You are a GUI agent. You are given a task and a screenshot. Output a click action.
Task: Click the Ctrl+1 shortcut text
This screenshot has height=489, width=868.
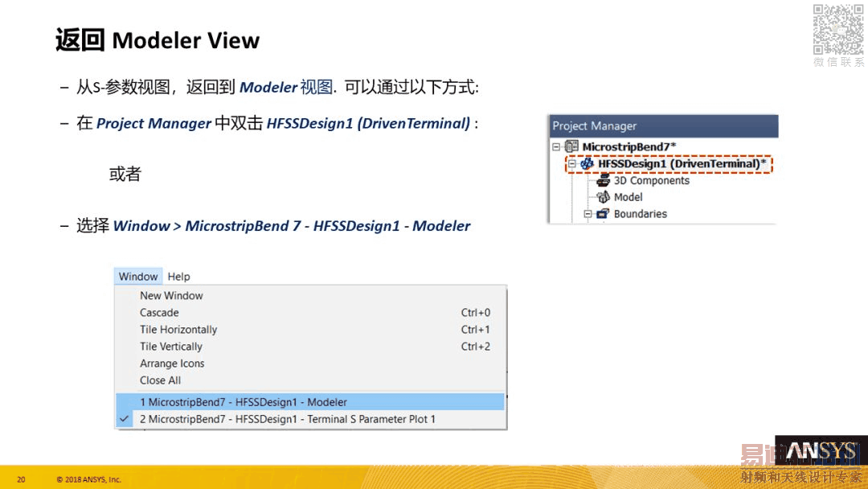tap(476, 330)
